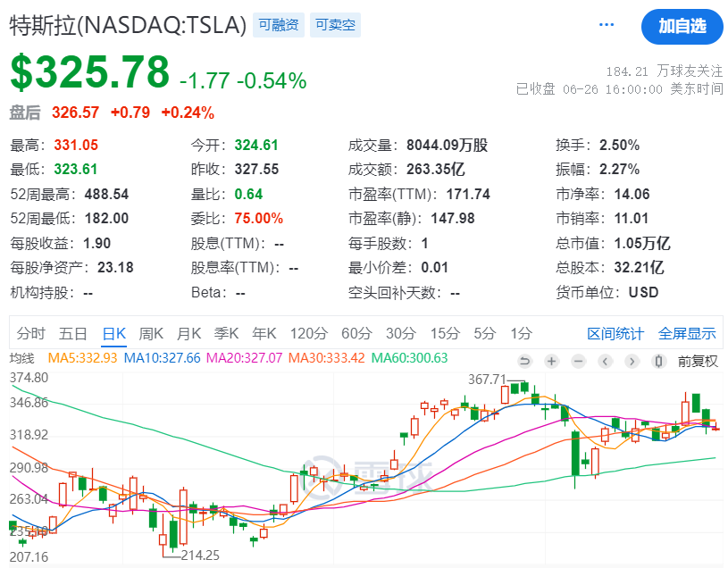Pan chart left using left arrow icon

(x=605, y=362)
